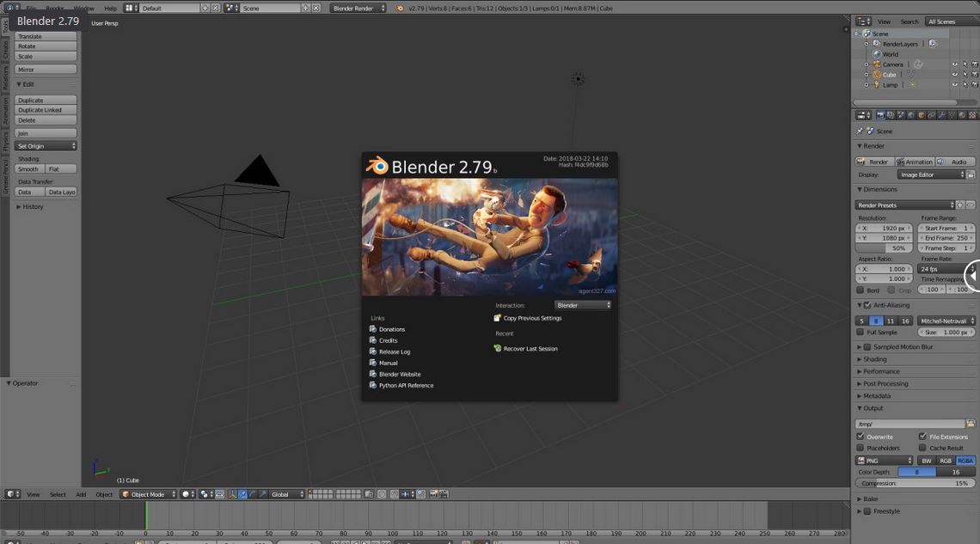This screenshot has height=544, width=980.
Task: Toggle the Cube's eye visibility in Outliner
Action: click(954, 74)
